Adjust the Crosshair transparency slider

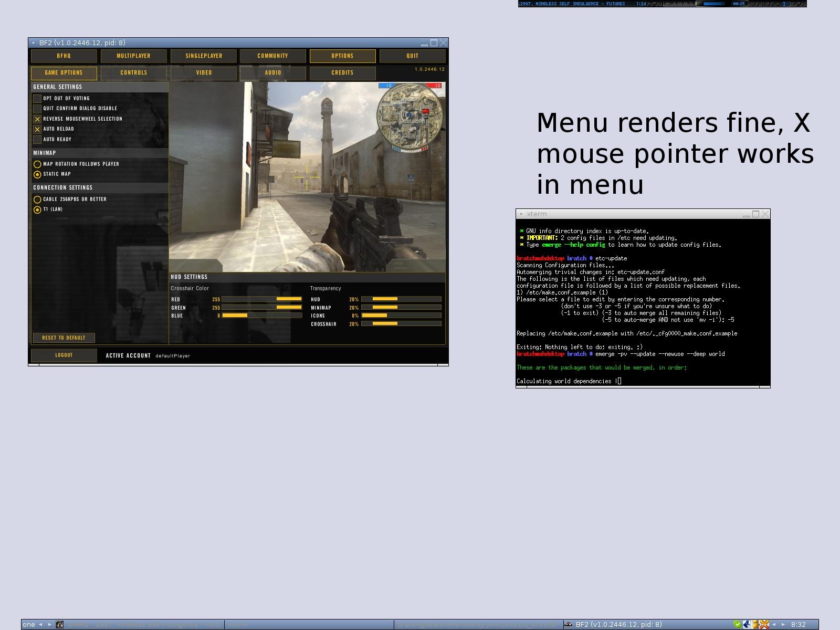(x=401, y=324)
